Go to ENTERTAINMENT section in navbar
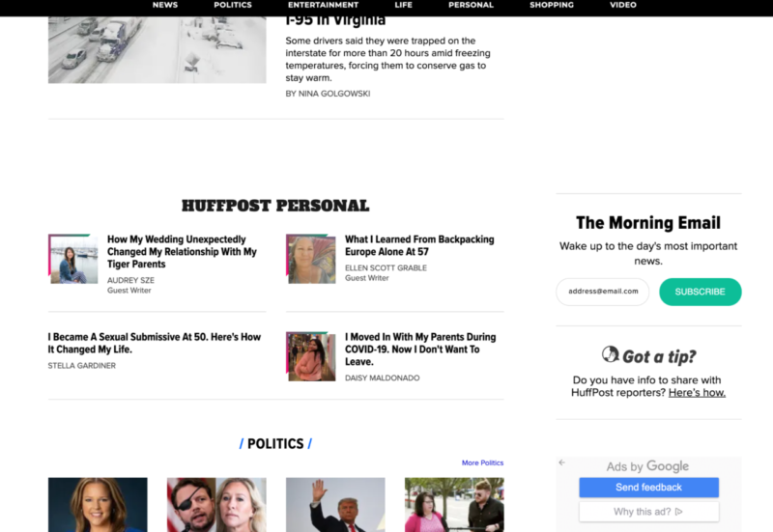The image size is (773, 532). tap(324, 5)
